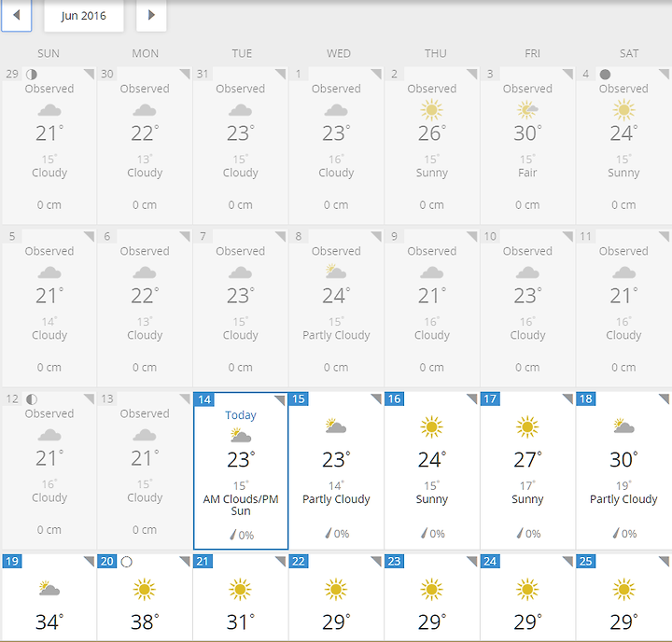Click the 38° high temperature on June 20
Screen dimensions: 672x642
point(145,621)
